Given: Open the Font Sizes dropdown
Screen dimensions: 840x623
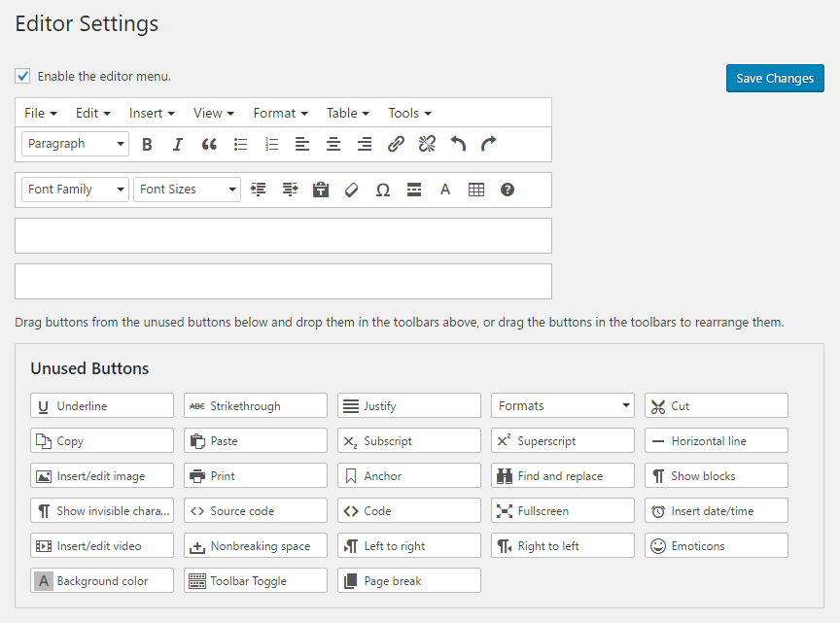Looking at the screenshot, I should pos(187,190).
